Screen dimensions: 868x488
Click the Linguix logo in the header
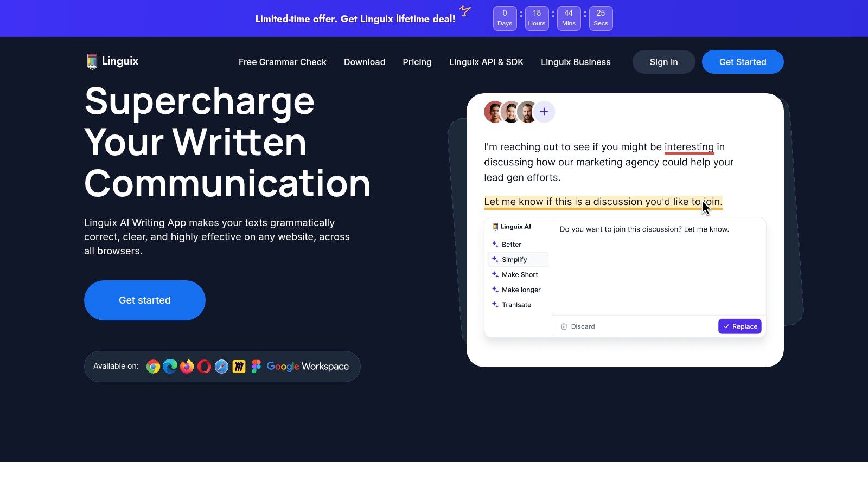tap(112, 61)
